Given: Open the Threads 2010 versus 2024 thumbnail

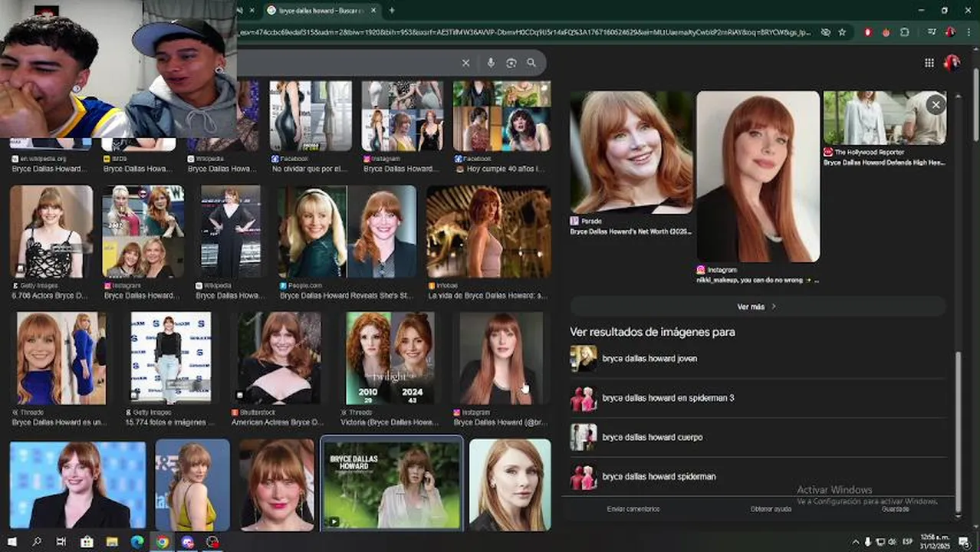Looking at the screenshot, I should pos(390,358).
